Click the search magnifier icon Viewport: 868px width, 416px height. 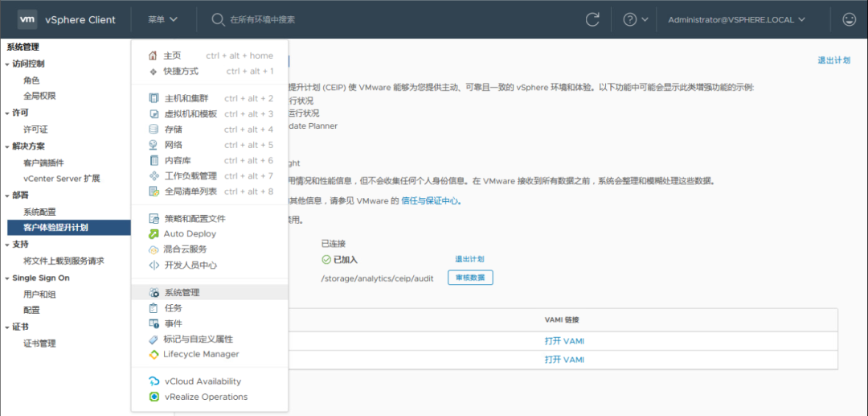point(218,19)
